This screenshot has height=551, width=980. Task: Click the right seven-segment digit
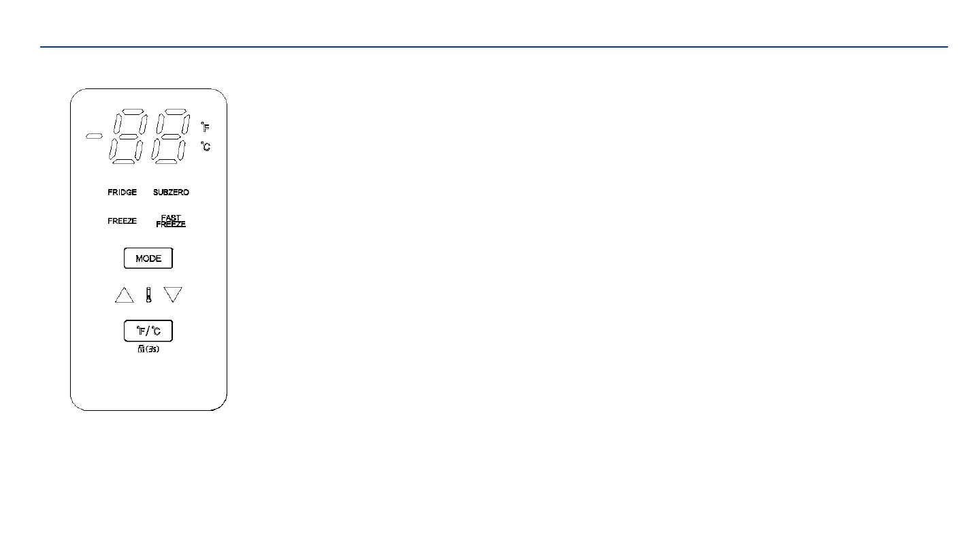(170, 135)
